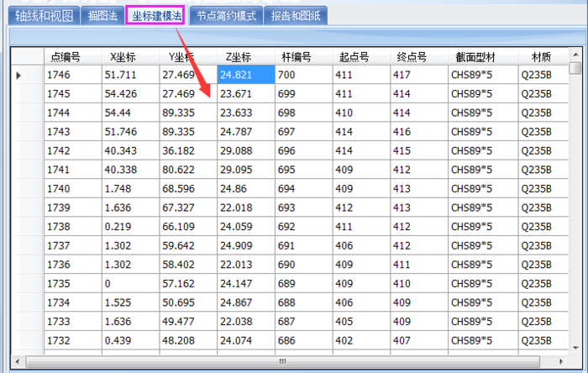The width and height of the screenshot is (588, 373).
Task: Select X coordinate cell 1.748
Action: point(131,188)
